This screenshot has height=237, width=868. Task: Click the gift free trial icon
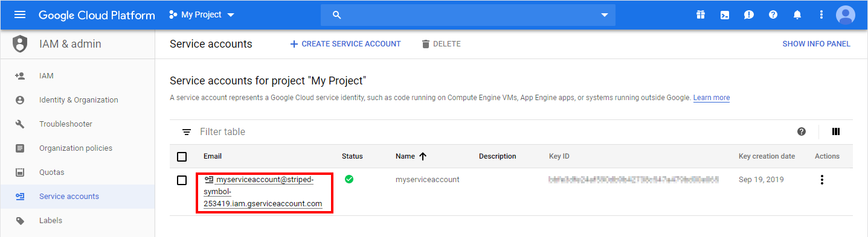(x=701, y=14)
